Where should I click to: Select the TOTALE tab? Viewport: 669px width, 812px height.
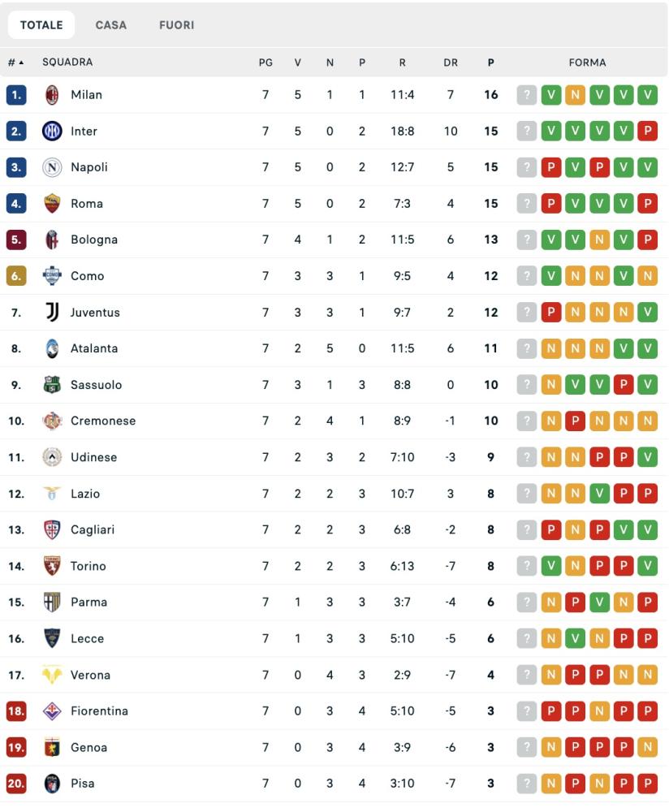(41, 25)
